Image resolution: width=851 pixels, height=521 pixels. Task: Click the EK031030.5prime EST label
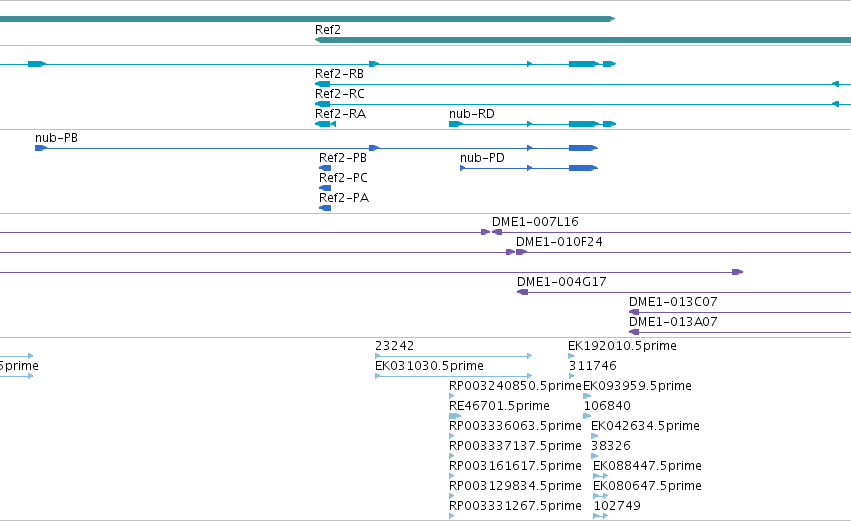tap(429, 366)
